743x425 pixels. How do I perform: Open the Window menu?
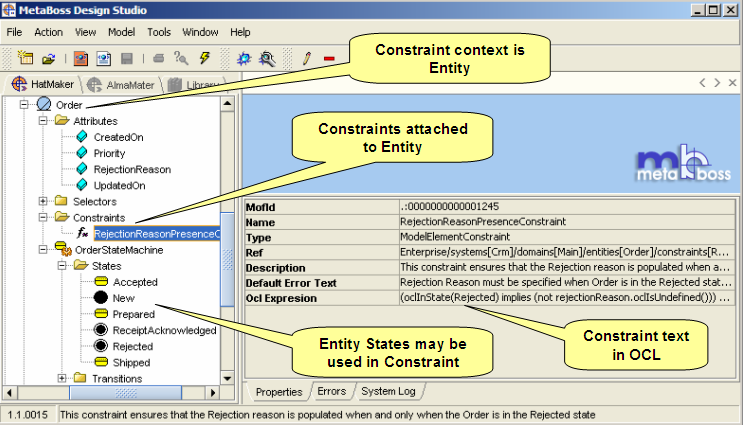tap(200, 32)
